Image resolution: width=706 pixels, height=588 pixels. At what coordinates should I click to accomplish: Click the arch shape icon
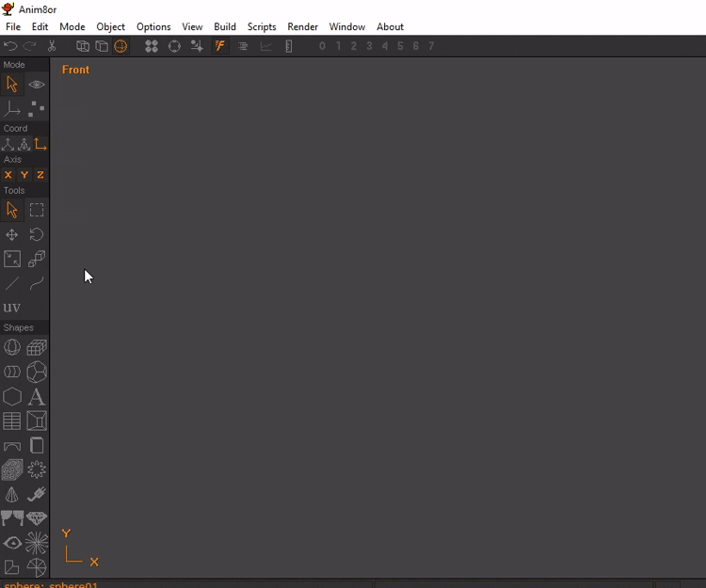[x=11, y=446]
